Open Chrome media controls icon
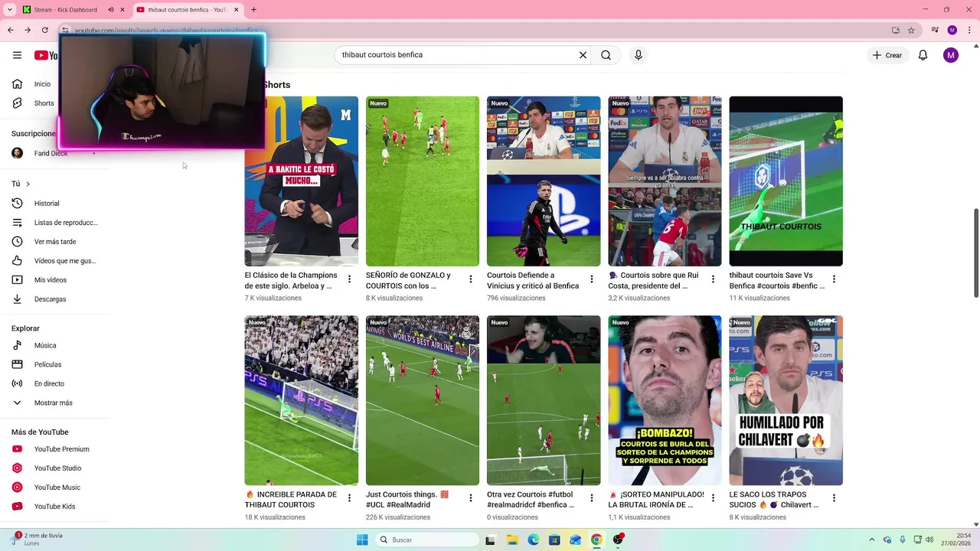 pyautogui.click(x=935, y=30)
